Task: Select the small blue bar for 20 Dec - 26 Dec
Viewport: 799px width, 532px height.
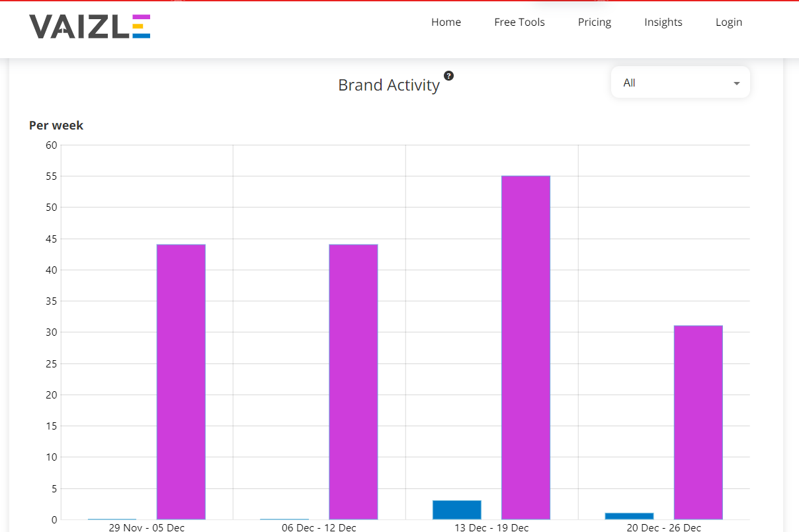Action: point(628,516)
